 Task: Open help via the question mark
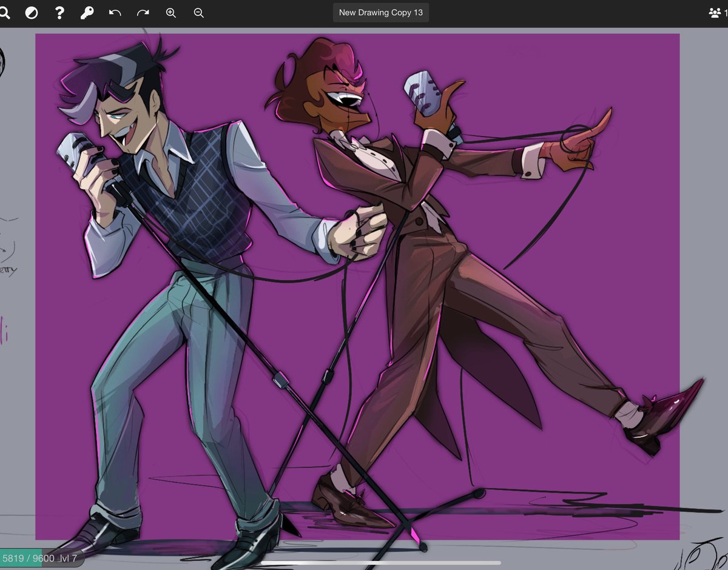pyautogui.click(x=59, y=13)
